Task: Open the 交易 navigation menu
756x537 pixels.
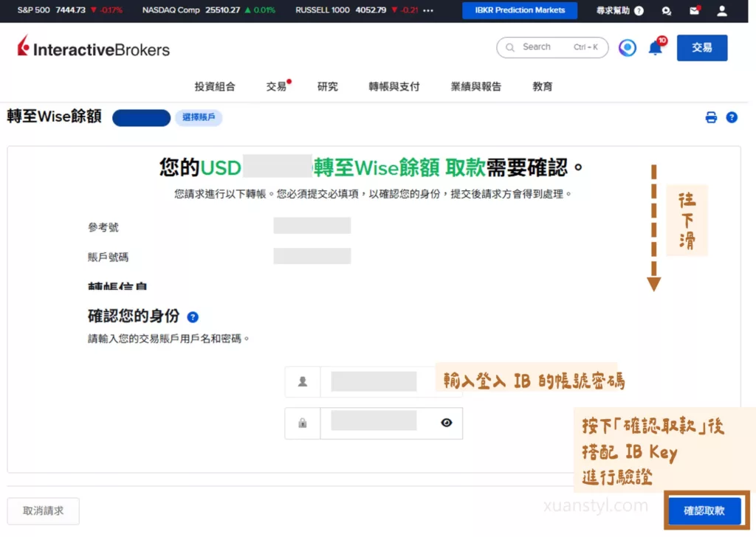Action: (277, 87)
